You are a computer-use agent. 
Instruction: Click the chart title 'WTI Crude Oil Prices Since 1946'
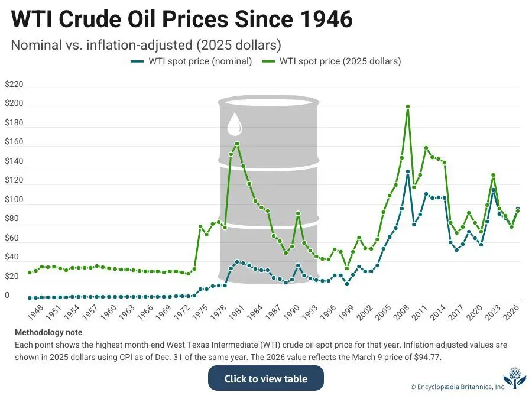click(x=182, y=19)
